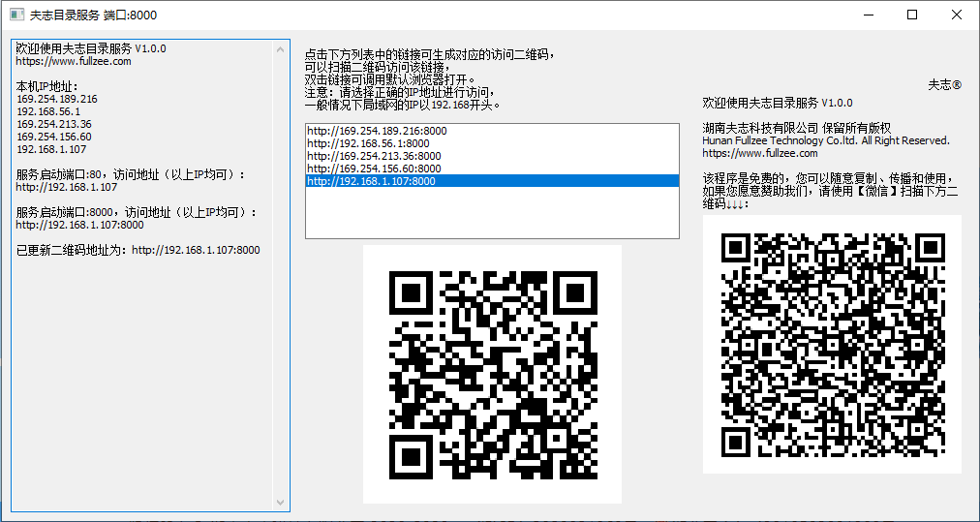The height and width of the screenshot is (522, 980).
Task: Click https://www.fullzee.com in right about panel
Action: [760, 153]
